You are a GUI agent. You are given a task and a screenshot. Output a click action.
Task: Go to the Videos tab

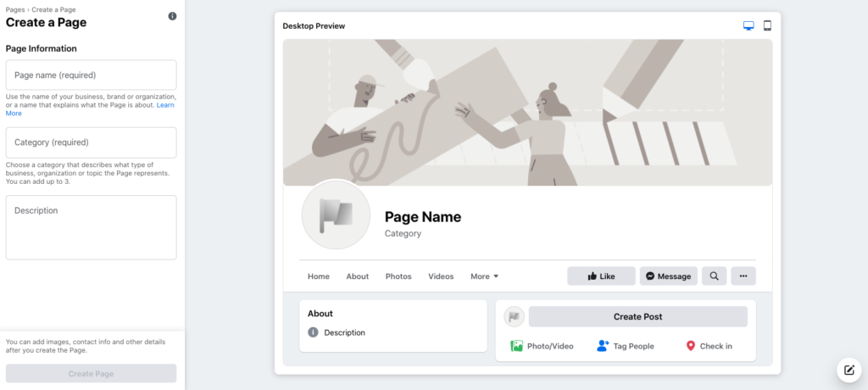point(441,276)
